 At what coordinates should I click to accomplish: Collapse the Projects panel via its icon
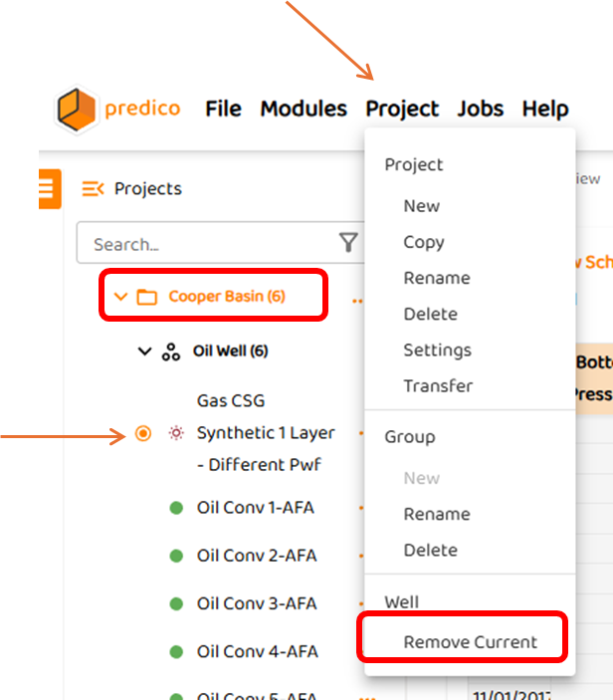[x=93, y=188]
